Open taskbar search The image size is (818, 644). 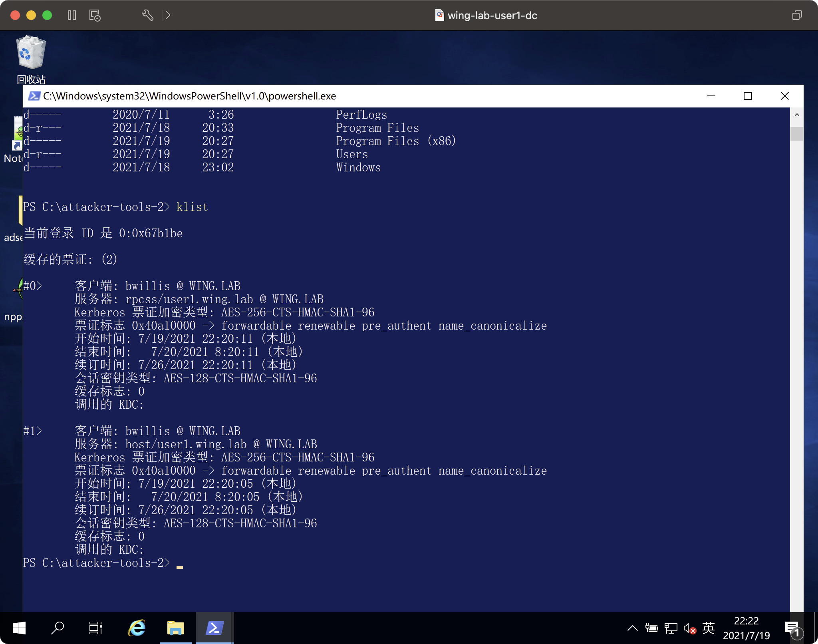pyautogui.click(x=58, y=628)
